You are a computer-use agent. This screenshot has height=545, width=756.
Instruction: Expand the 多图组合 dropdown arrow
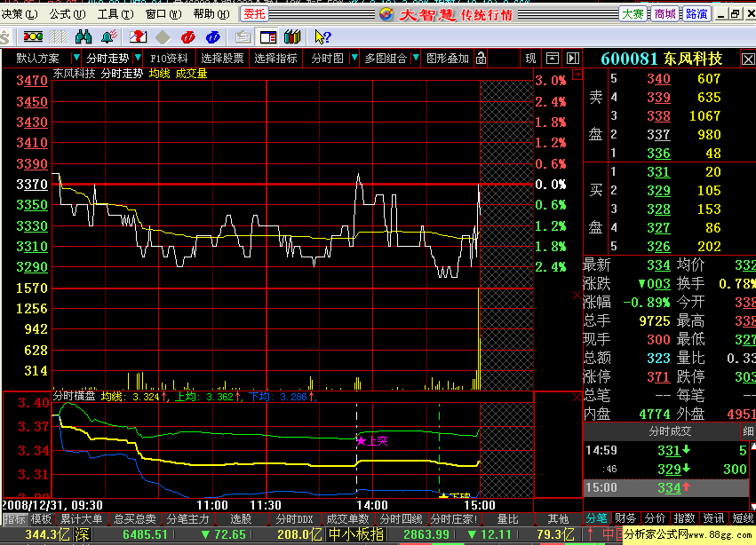(416, 58)
